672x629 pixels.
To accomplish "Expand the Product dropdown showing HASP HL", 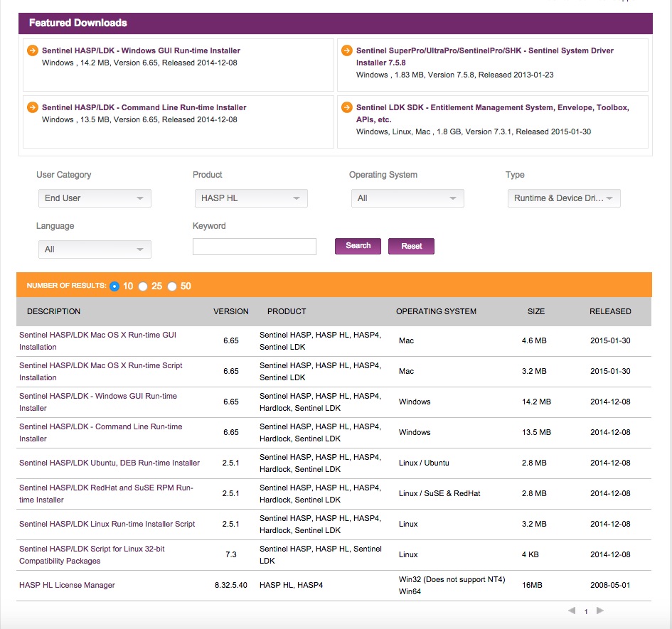I will 251,198.
